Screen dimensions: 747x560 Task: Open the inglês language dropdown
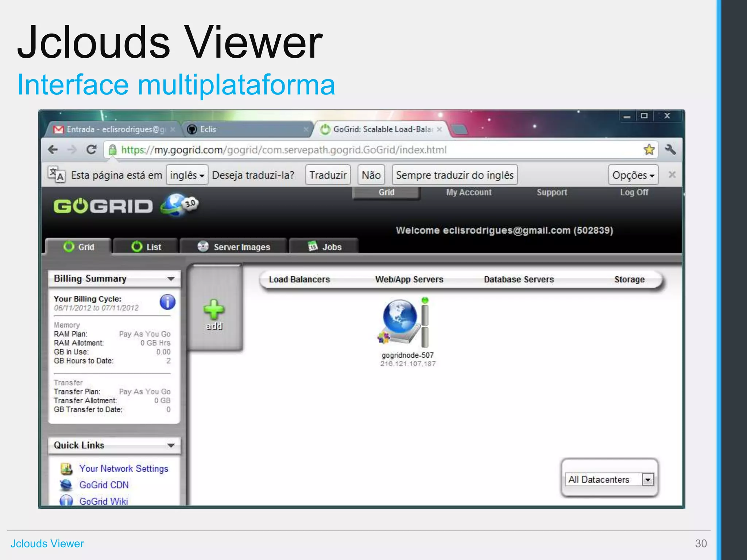tap(187, 175)
